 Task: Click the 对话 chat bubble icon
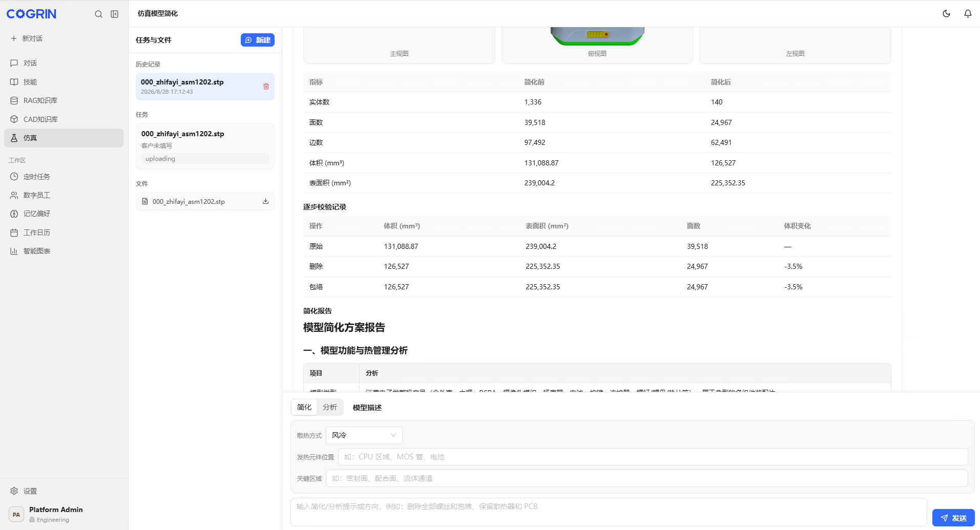(14, 63)
